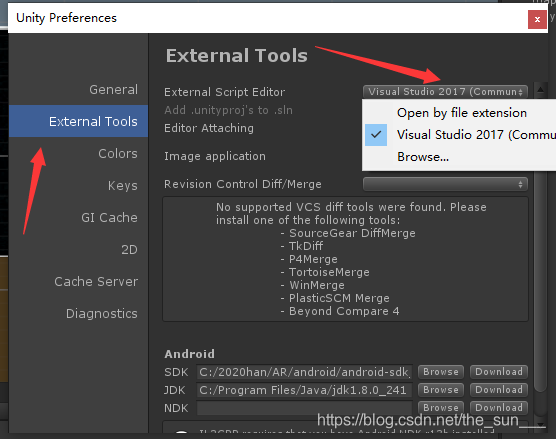Click the scrollbar up arrow
556x439 pixels.
540,90
